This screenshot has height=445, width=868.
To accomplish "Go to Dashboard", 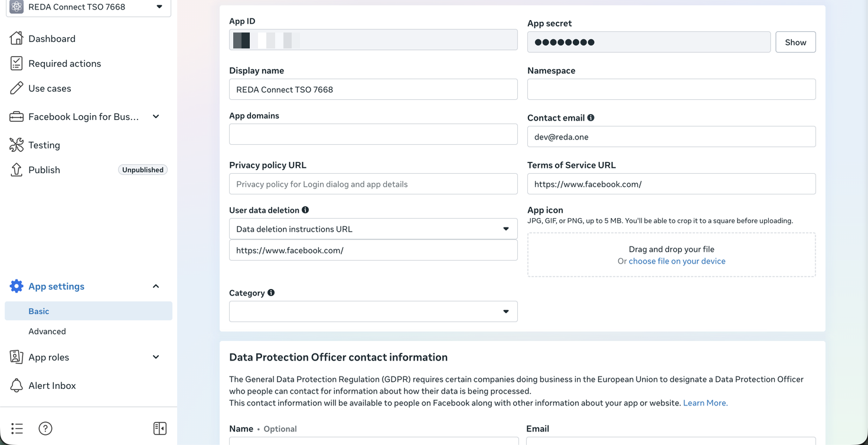I will point(52,38).
